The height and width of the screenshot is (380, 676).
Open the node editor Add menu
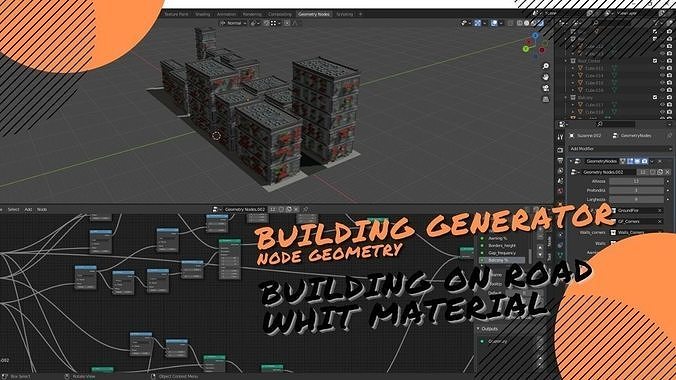[28, 210]
